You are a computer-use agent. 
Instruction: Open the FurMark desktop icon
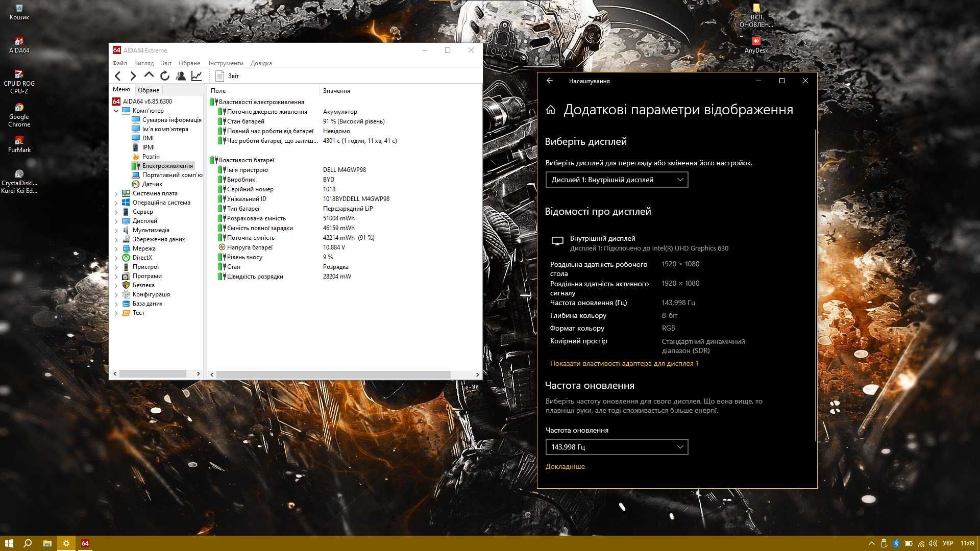click(19, 144)
